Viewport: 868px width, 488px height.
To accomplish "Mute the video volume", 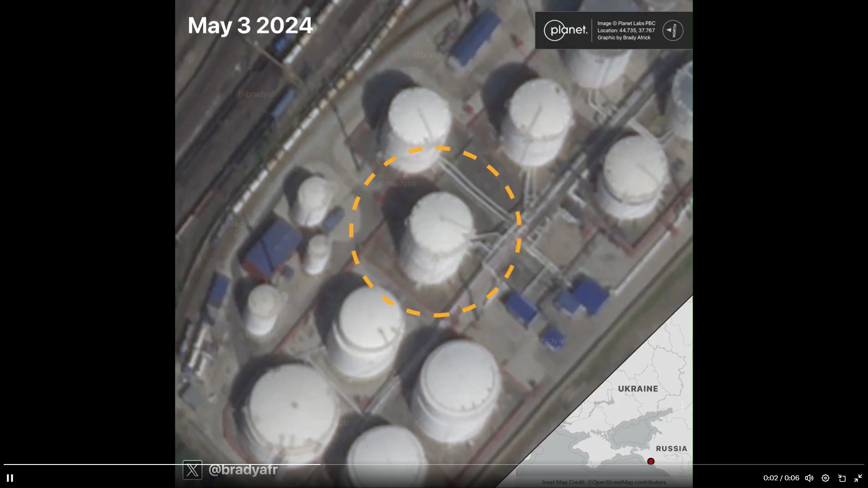I will click(809, 478).
